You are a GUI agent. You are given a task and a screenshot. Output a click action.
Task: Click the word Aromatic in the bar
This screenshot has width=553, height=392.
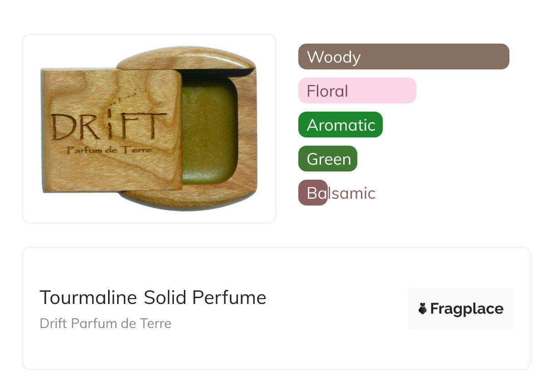(341, 125)
